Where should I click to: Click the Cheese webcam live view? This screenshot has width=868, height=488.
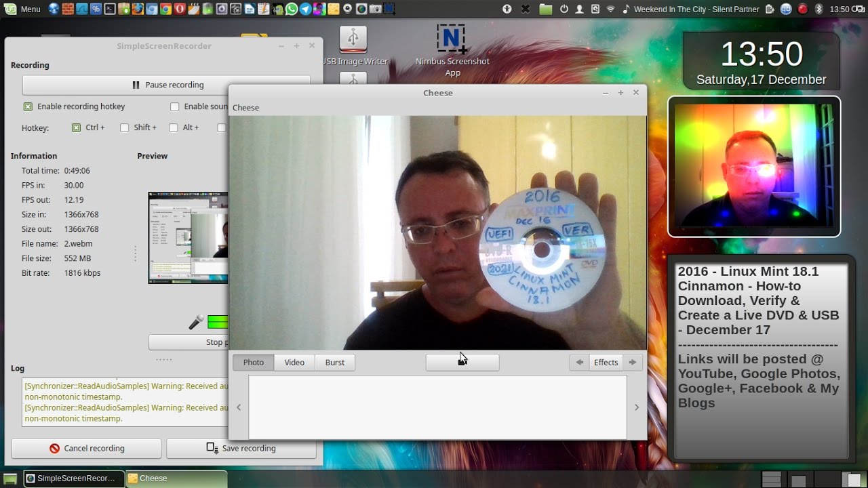click(438, 232)
